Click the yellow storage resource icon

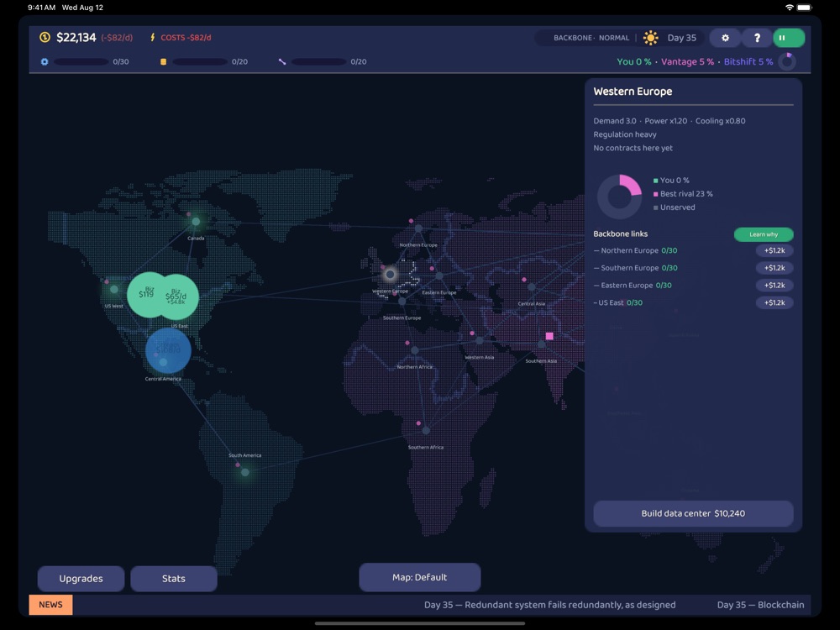[164, 61]
